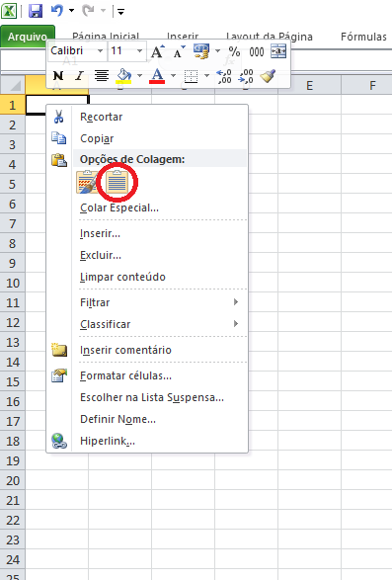Click Decrease Decimal icon

(246, 76)
